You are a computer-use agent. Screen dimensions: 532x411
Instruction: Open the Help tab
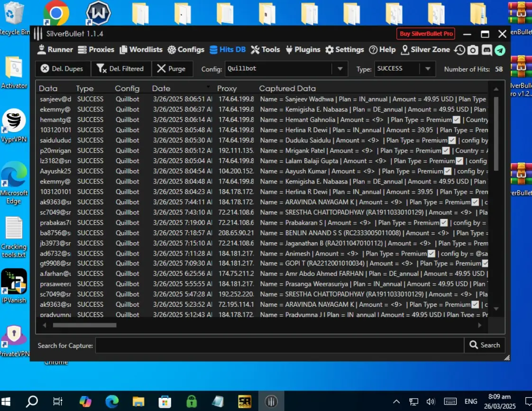click(382, 49)
